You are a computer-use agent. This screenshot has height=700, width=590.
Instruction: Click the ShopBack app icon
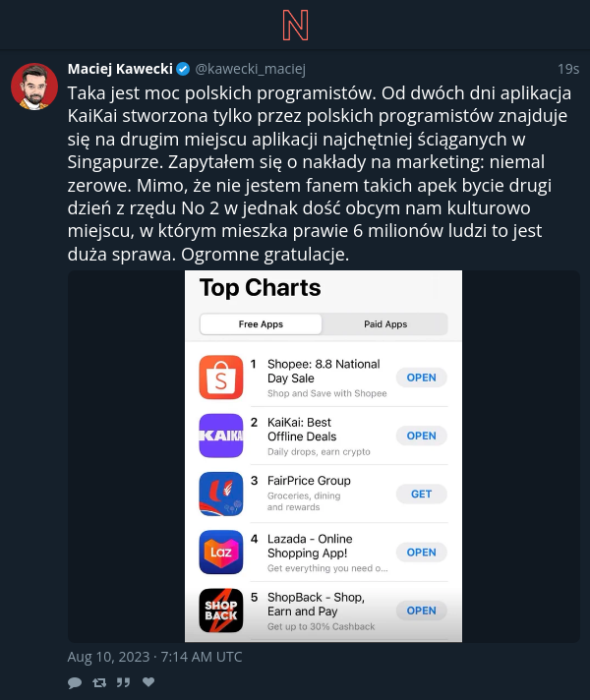221,611
